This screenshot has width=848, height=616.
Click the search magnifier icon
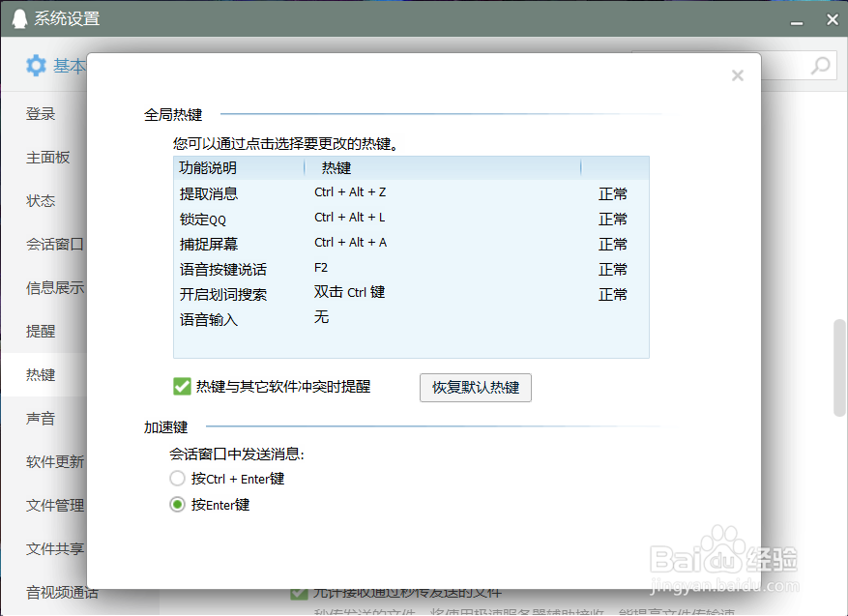pyautogui.click(x=821, y=66)
